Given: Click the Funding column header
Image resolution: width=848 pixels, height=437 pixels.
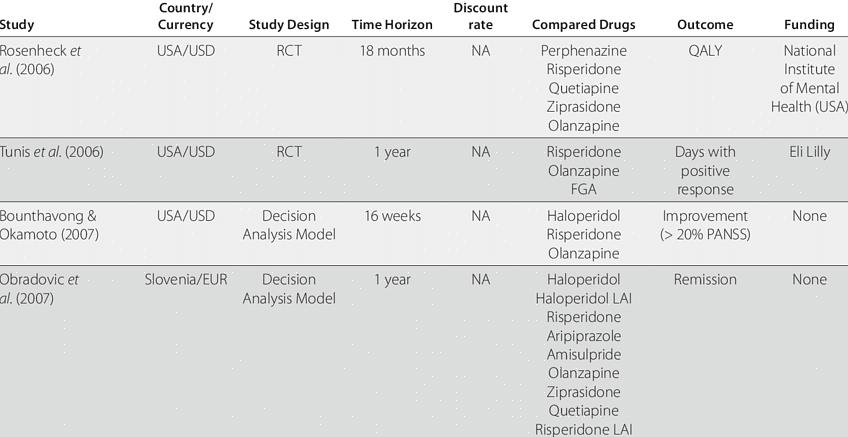Looking at the screenshot, I should point(809,25).
